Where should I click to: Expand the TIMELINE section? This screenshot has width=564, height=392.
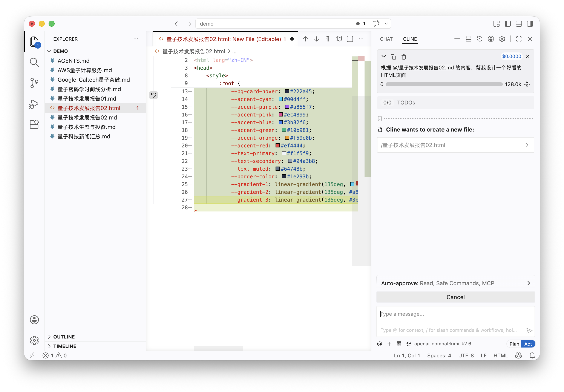(49, 346)
